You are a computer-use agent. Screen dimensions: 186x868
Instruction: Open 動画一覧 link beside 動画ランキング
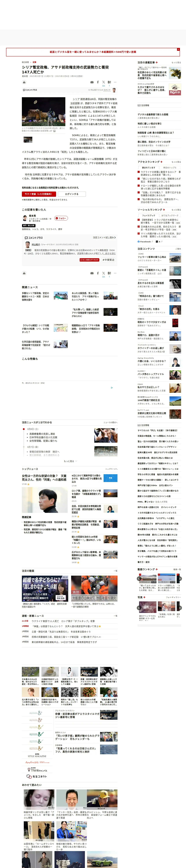(177, 569)
